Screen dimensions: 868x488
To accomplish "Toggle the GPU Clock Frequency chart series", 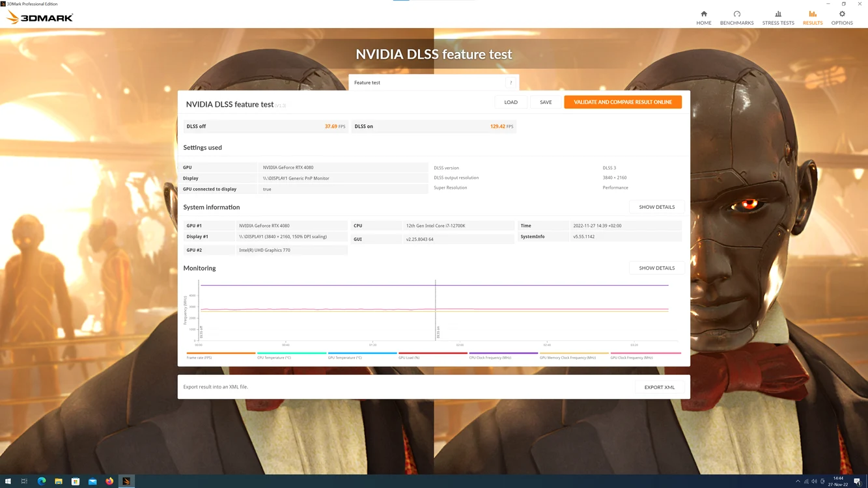I will pos(645,355).
